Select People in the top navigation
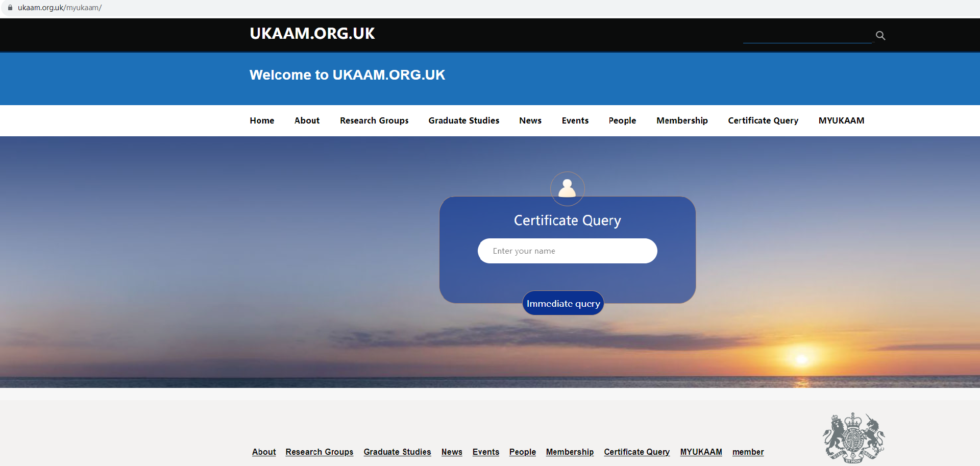 622,120
